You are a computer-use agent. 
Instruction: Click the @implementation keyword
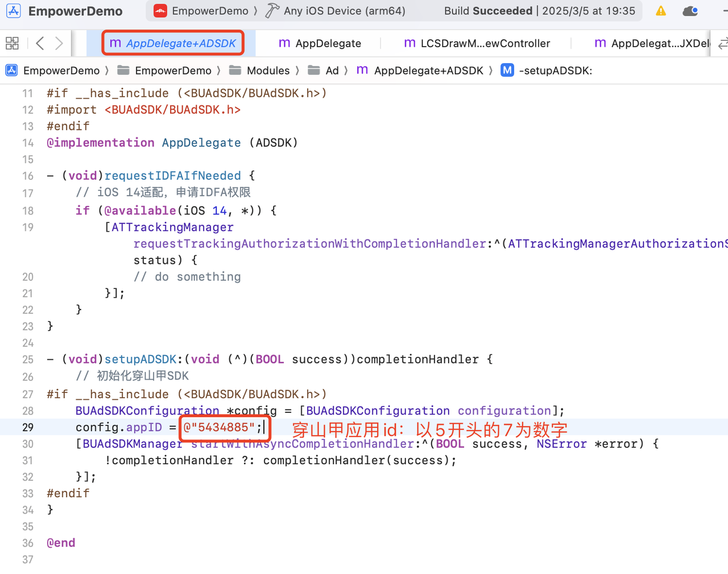tap(101, 143)
